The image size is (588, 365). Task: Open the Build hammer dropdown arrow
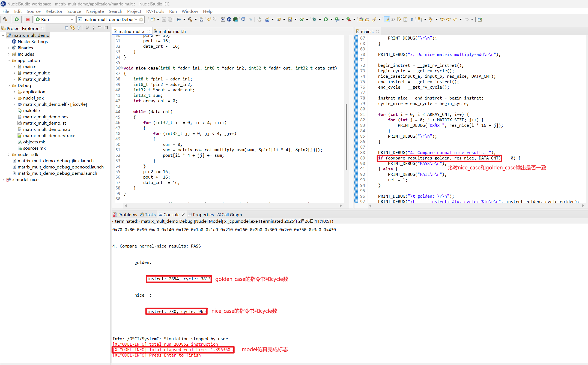[196, 19]
